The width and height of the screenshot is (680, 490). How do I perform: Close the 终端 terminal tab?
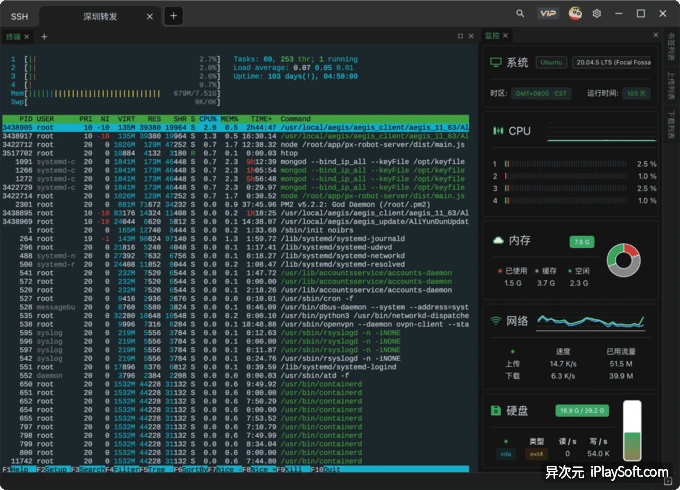(26, 37)
